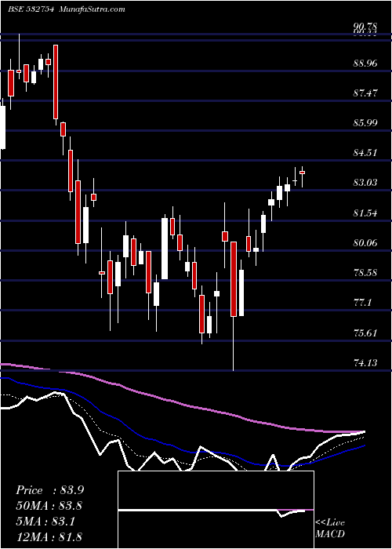The width and height of the screenshot is (392, 549).
Task: Click the MunafaSutra.com title text
Action: (92, 9)
